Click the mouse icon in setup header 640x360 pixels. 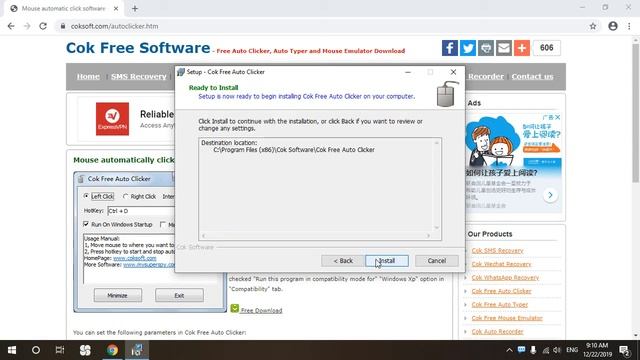(447, 94)
